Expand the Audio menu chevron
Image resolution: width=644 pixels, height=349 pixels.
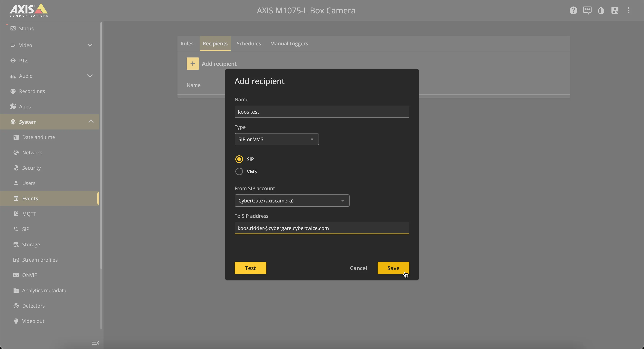pyautogui.click(x=90, y=76)
